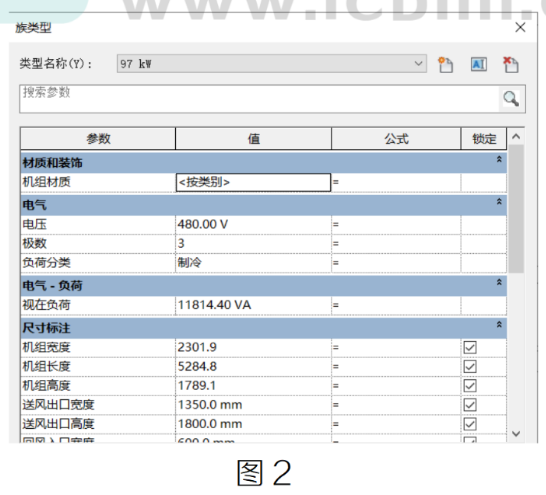Close the 族类型 dialog
The image size is (546, 495).
click(520, 27)
